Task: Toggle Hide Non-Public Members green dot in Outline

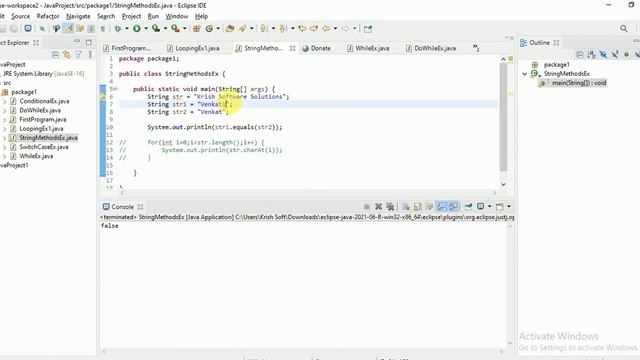Action: pyautogui.click(x=627, y=55)
